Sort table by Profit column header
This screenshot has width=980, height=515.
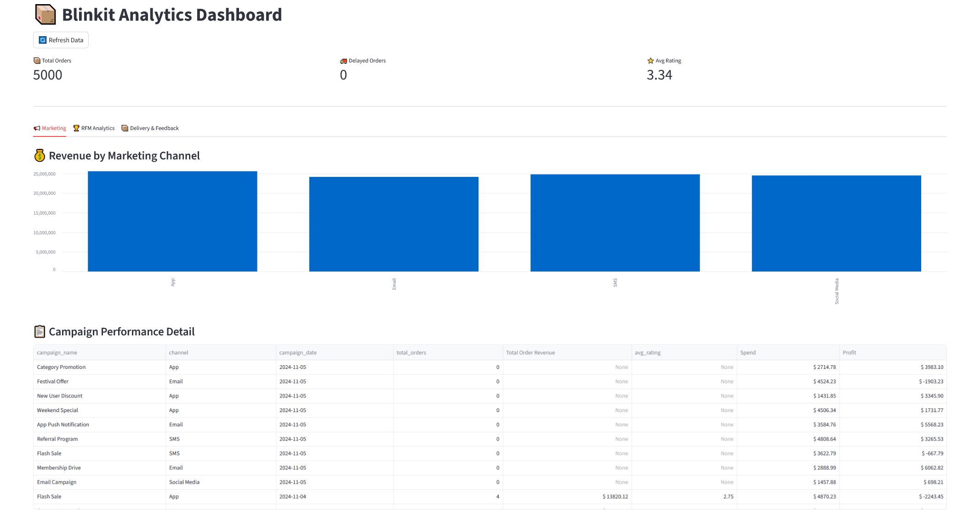coord(849,353)
